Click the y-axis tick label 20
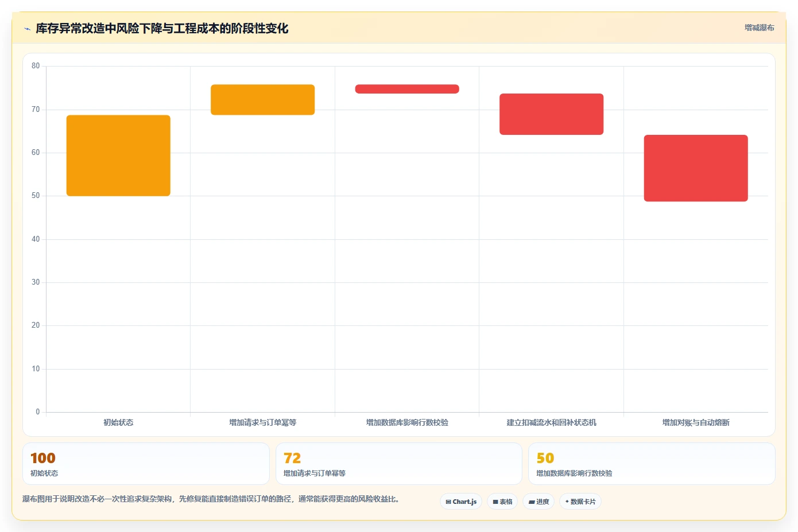Image resolution: width=798 pixels, height=532 pixels. 36,325
